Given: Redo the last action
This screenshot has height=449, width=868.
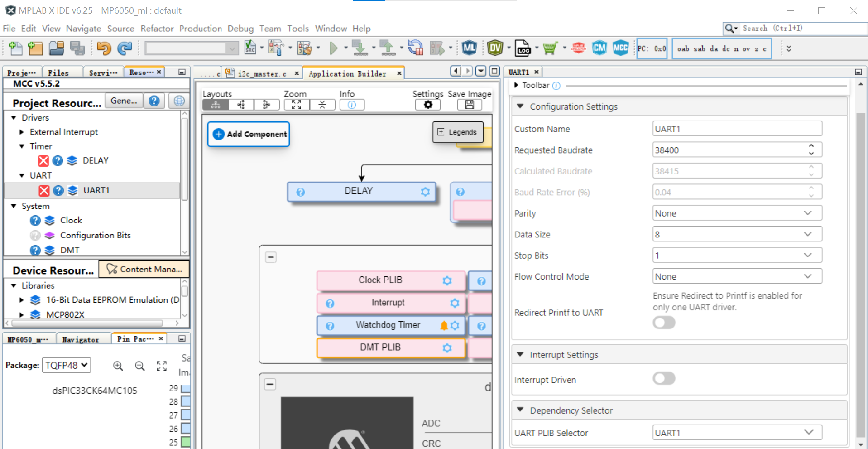Looking at the screenshot, I should [x=125, y=48].
